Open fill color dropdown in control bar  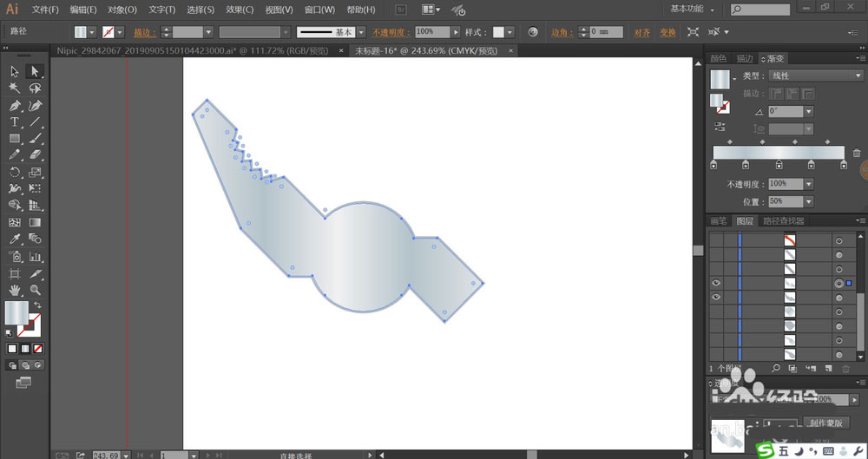coord(92,32)
